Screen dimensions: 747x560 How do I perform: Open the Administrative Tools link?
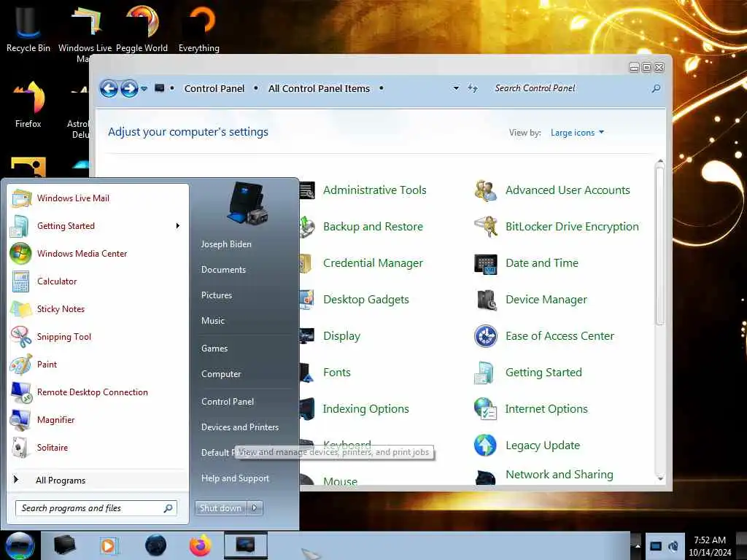coord(375,190)
